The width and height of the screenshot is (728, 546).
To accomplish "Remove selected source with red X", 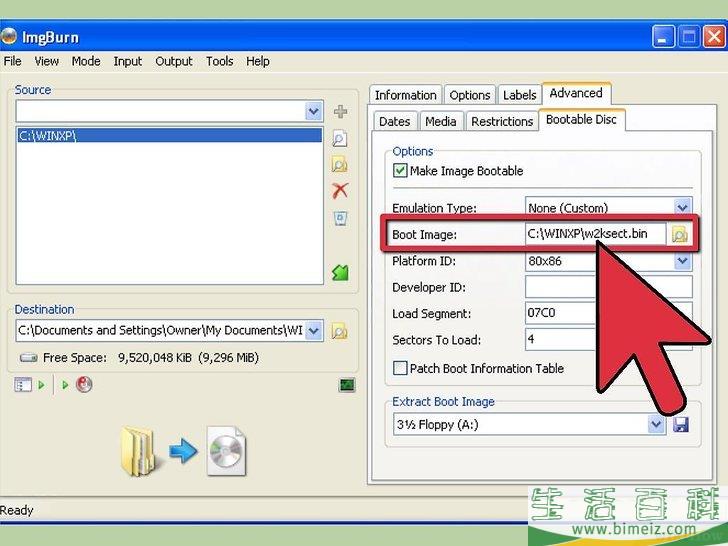I will [x=340, y=191].
